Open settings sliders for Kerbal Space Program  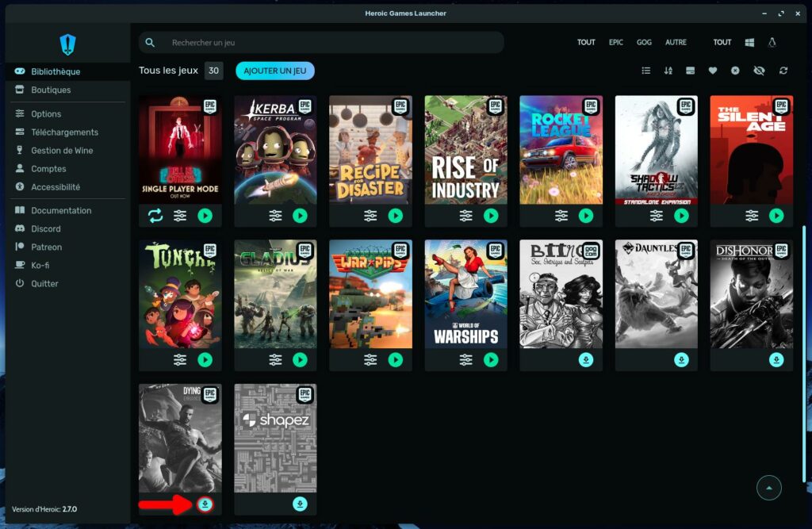click(275, 216)
